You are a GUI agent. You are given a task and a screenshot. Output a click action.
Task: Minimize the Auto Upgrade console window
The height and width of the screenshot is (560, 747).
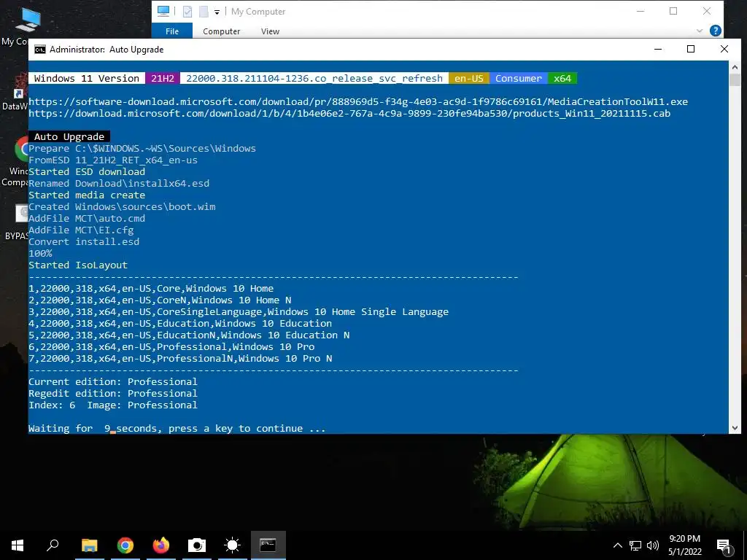658,49
